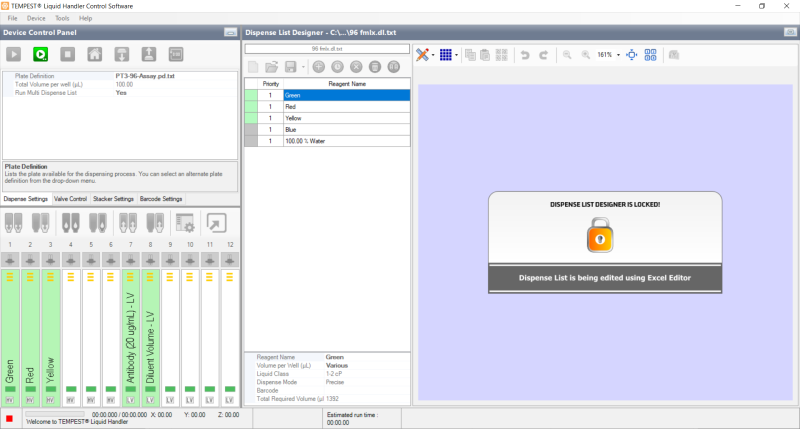This screenshot has width=800, height=429.
Task: Toggle valve button for channel 4
Action: tap(71, 260)
